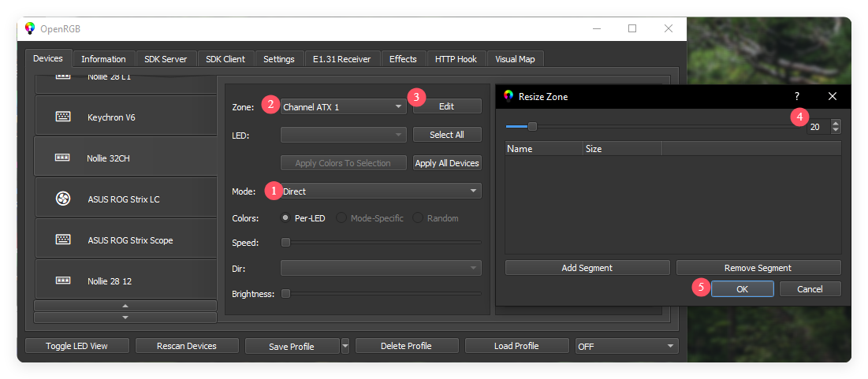Click the Save Profile button
The height and width of the screenshot is (379, 868).
tap(292, 347)
